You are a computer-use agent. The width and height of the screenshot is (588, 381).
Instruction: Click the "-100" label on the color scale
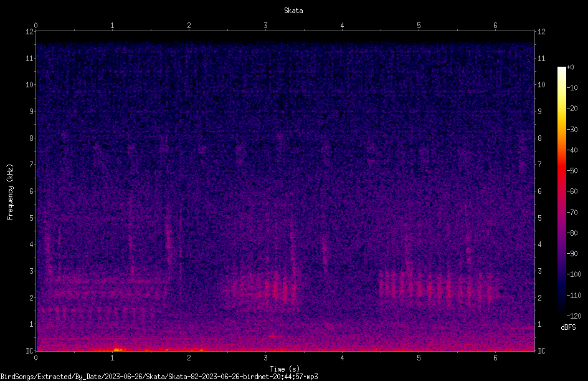[574, 274]
